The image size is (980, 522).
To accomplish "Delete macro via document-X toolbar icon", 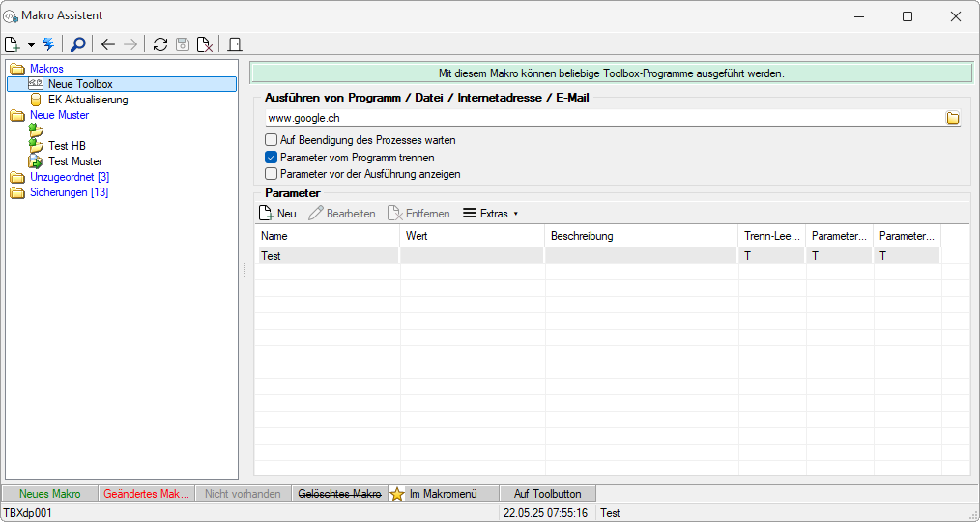I will (x=204, y=43).
